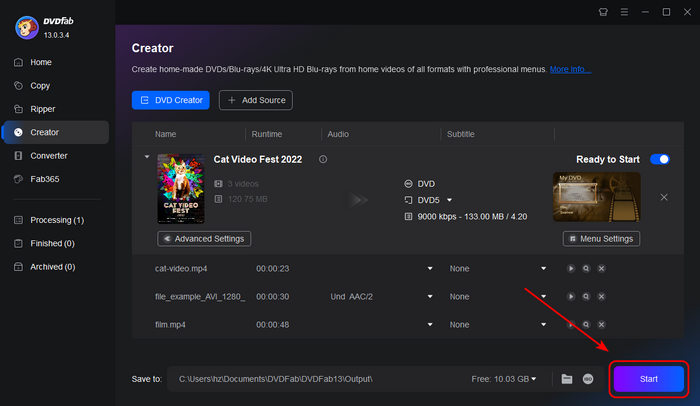This screenshot has width=700, height=406.
Task: Open the DVD5 output size dropdown
Action: pos(450,200)
